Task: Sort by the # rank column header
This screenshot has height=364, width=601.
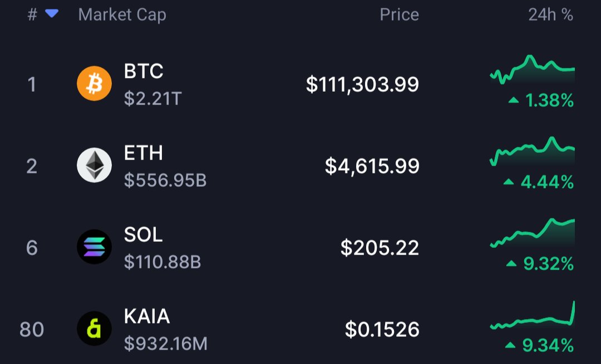Action: (32, 15)
